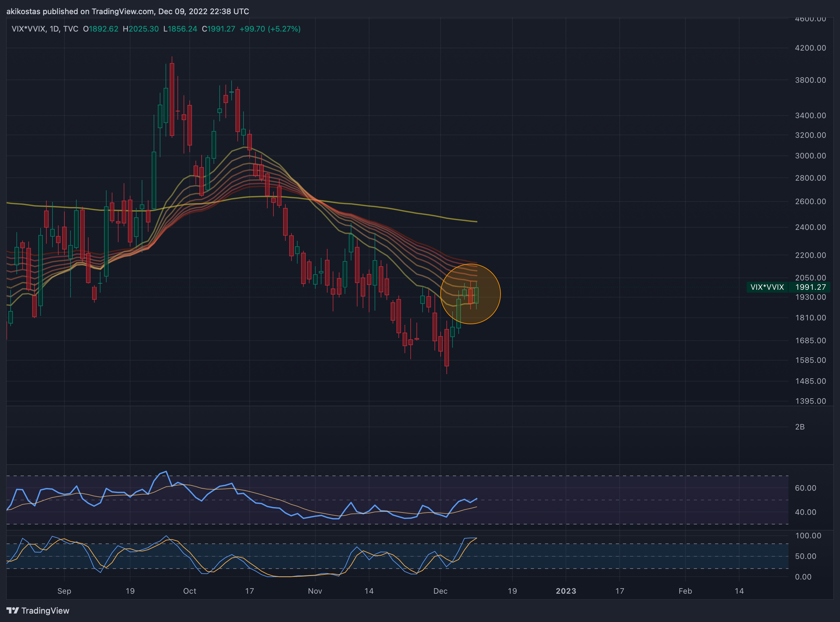
Task: Click the 100.00 stochastic axis label
Action: [808, 535]
